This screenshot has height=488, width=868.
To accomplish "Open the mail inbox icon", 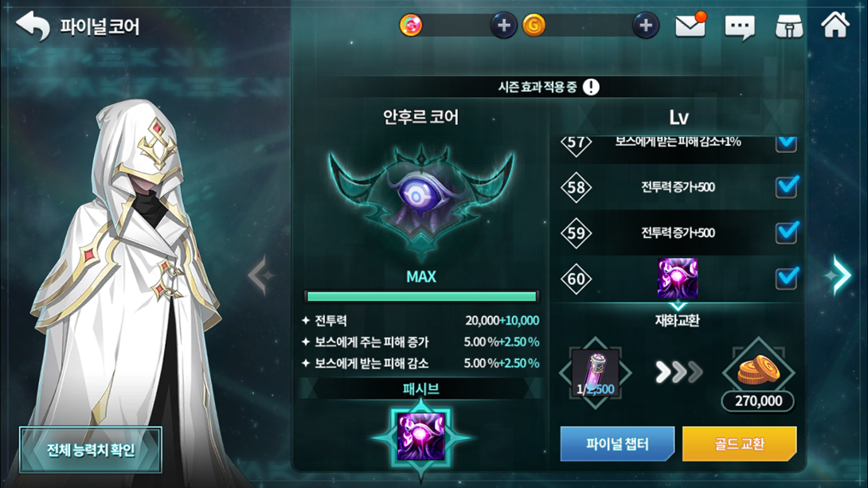I will point(690,25).
